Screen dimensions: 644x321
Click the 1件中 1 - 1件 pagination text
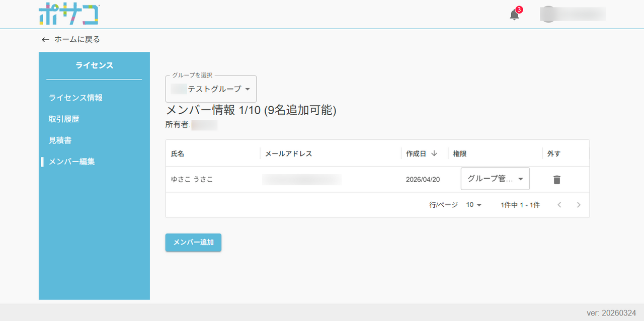(520, 205)
